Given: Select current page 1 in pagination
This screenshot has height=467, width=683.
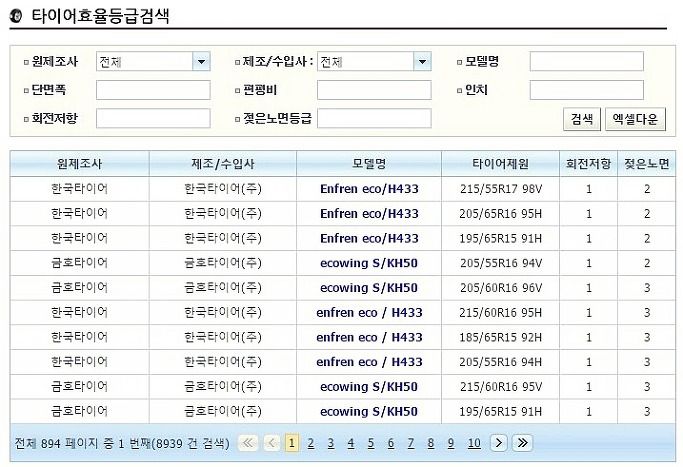Looking at the screenshot, I should tap(292, 443).
